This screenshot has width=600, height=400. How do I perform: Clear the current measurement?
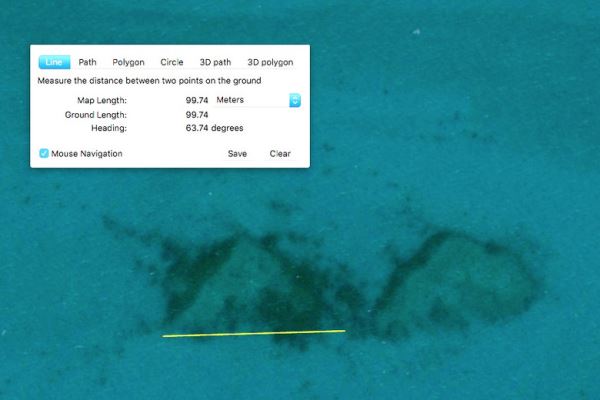[280, 154]
